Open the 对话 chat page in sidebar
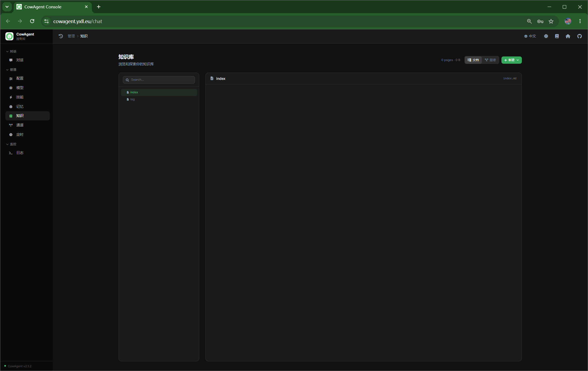Screen dimensions: 588x371 (x=27, y=60)
